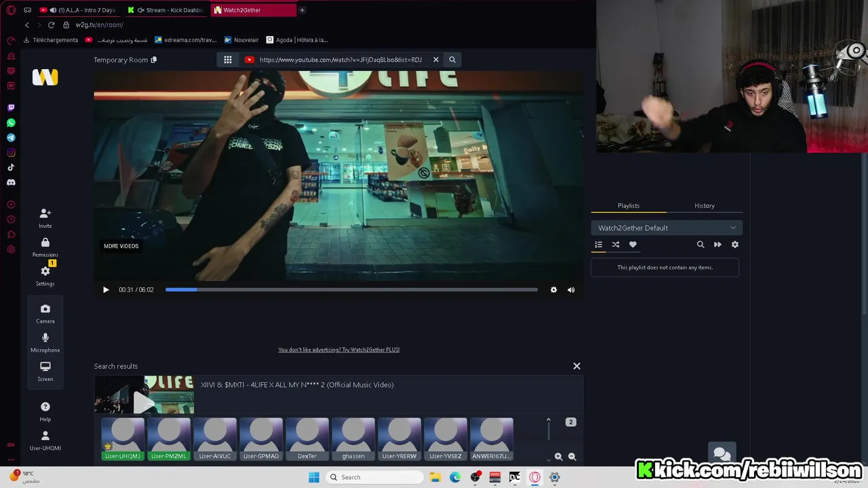Open the edreams.com bookmark
The height and width of the screenshot is (488, 868).
pyautogui.click(x=185, y=40)
